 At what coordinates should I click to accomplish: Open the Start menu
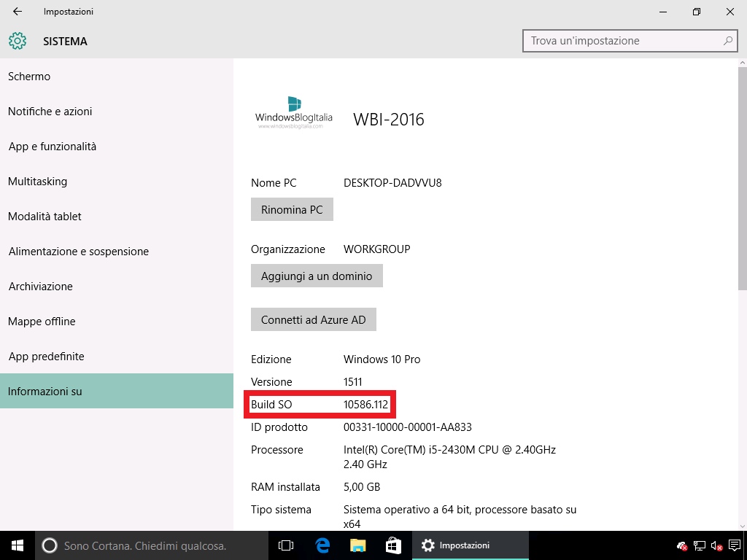[x=18, y=545]
